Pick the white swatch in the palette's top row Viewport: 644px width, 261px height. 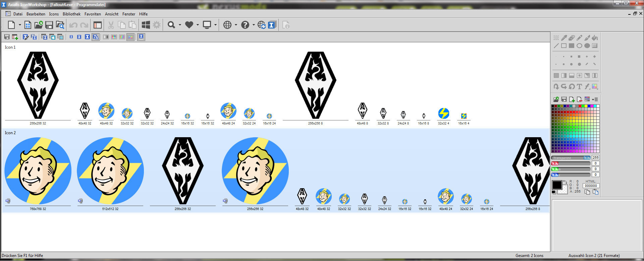coord(598,106)
